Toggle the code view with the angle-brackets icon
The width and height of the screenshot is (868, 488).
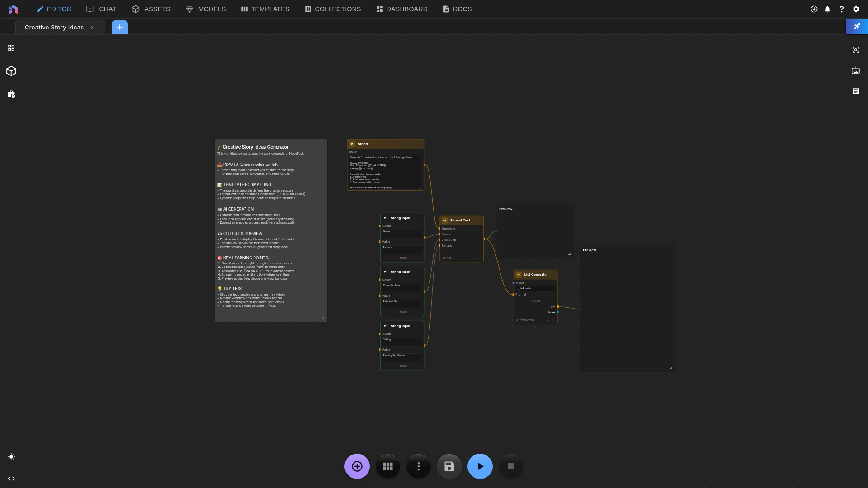11,478
